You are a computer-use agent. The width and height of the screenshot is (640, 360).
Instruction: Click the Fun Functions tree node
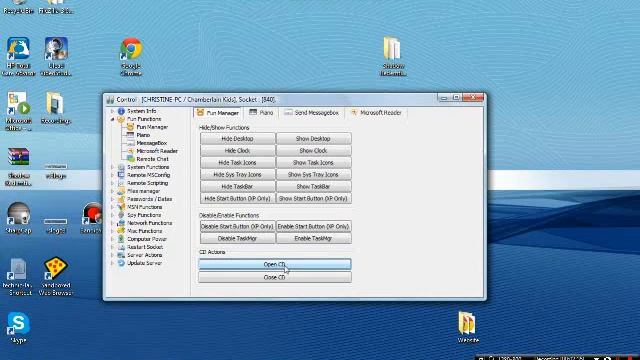(144, 119)
